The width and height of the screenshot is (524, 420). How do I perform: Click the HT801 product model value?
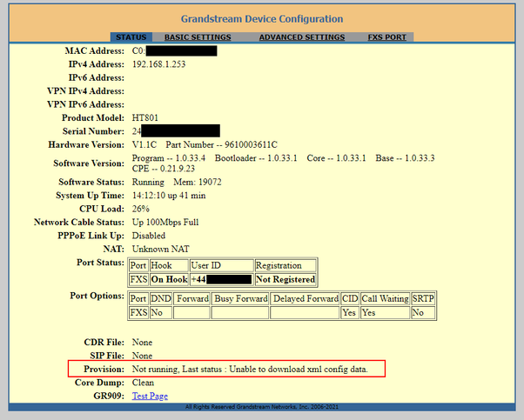[x=147, y=117]
